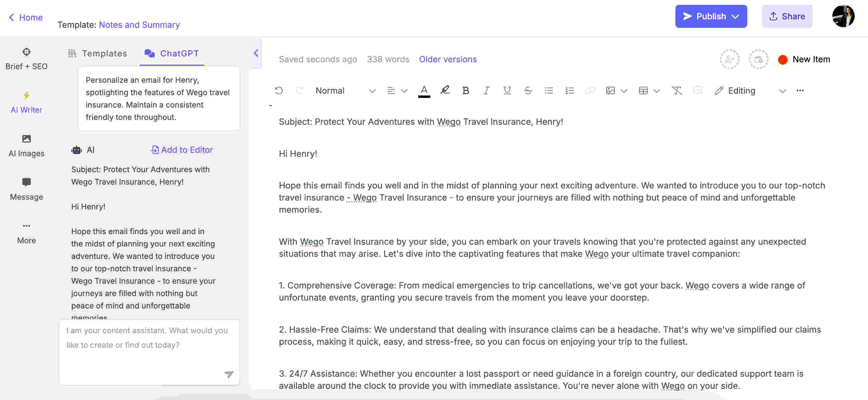This screenshot has height=400, width=868.
Task: Expand the alignment options chevron
Action: [404, 91]
